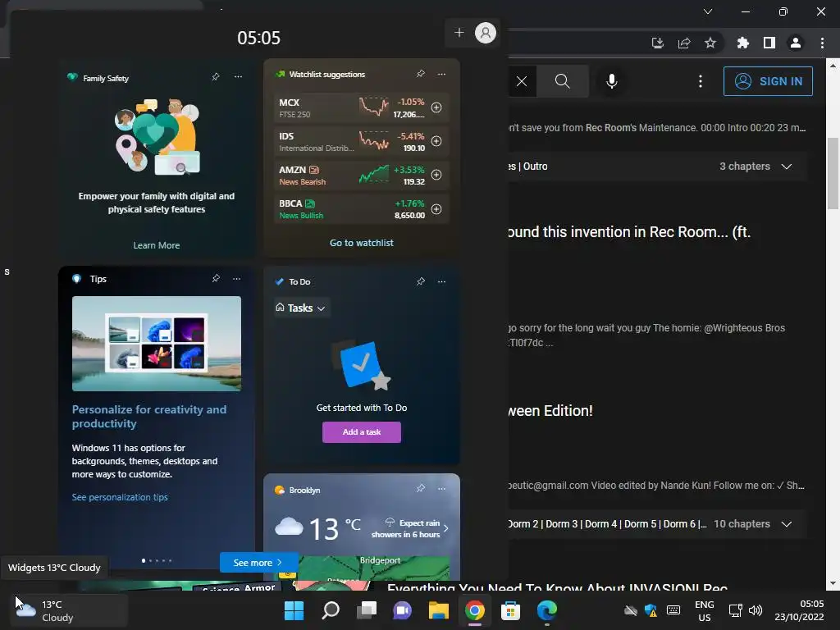This screenshot has height=630, width=840.
Task: Open Microsoft Store from taskbar
Action: tap(510, 610)
